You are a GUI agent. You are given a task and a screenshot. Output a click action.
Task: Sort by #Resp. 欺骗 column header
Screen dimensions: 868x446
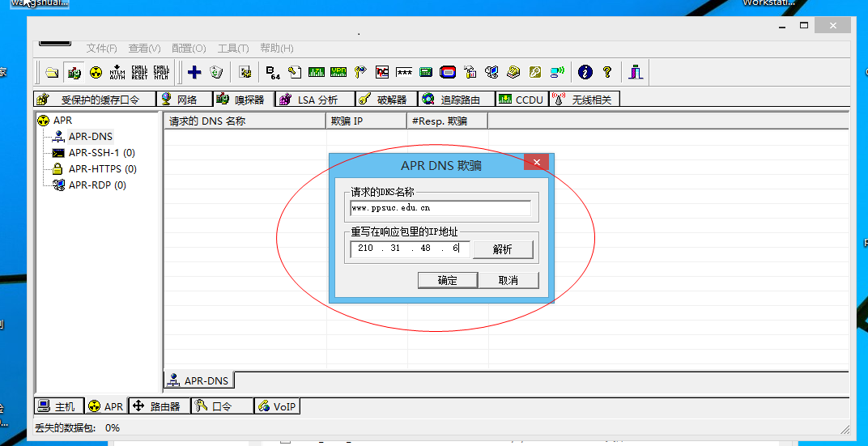click(x=447, y=121)
